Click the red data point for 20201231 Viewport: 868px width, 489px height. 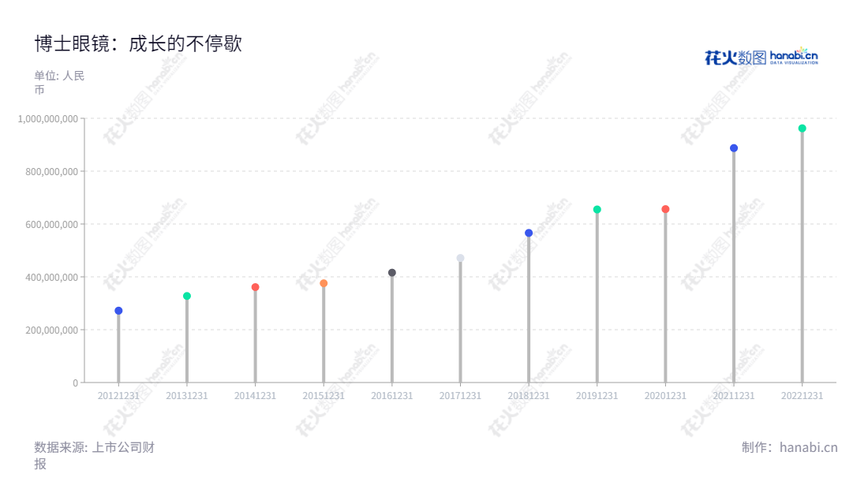665,209
